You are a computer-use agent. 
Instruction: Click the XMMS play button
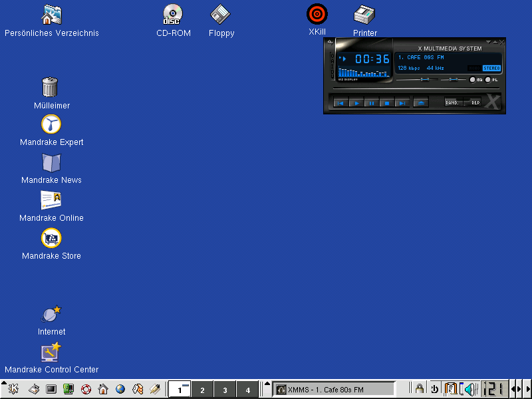click(x=356, y=103)
